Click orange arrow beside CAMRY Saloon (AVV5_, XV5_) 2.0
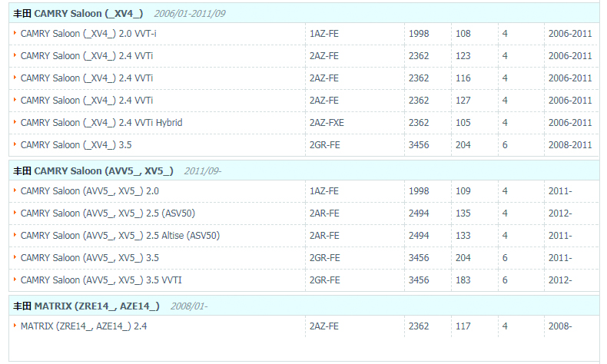 15,190
